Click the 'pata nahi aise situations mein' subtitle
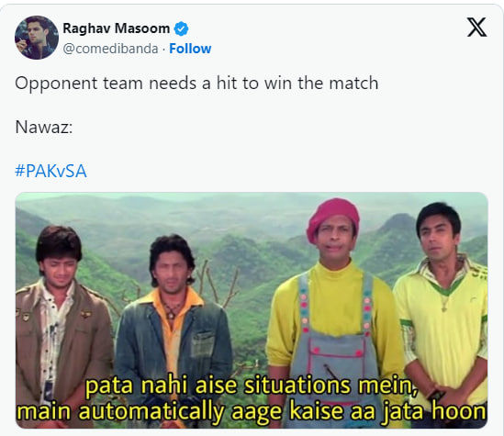This screenshot has height=436, width=504. [252, 386]
